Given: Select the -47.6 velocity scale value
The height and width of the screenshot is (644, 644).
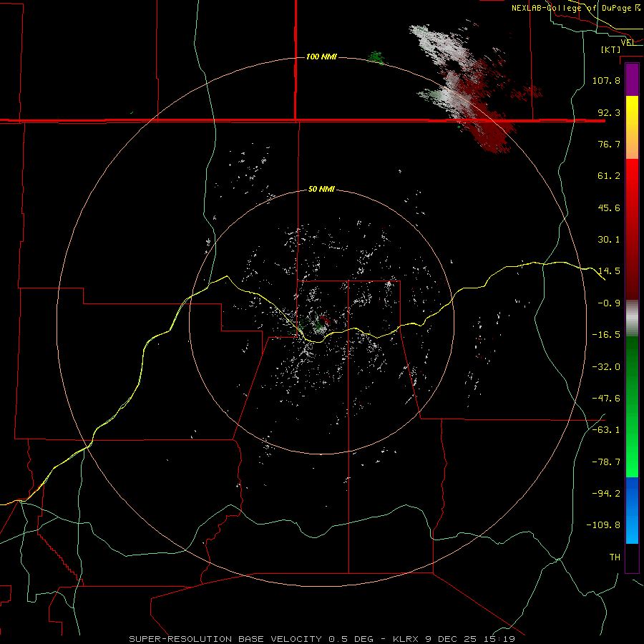Looking at the screenshot, I should pos(606,399).
